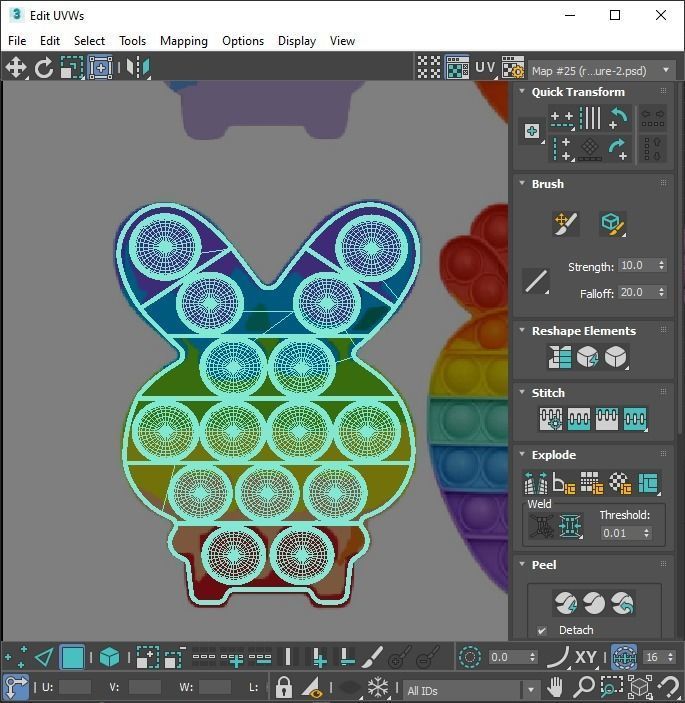Activate Freeform Mode tool
The image size is (685, 703).
[100, 68]
